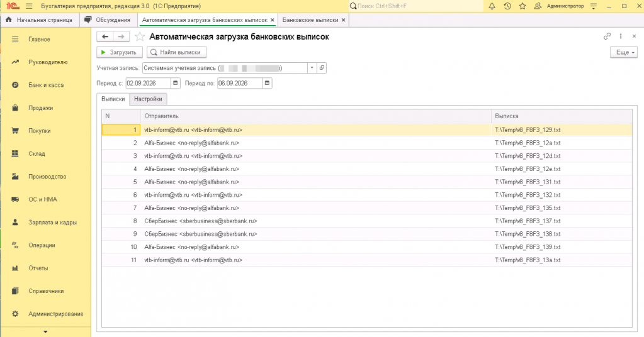Open the Еще dropdown menu

pos(624,52)
